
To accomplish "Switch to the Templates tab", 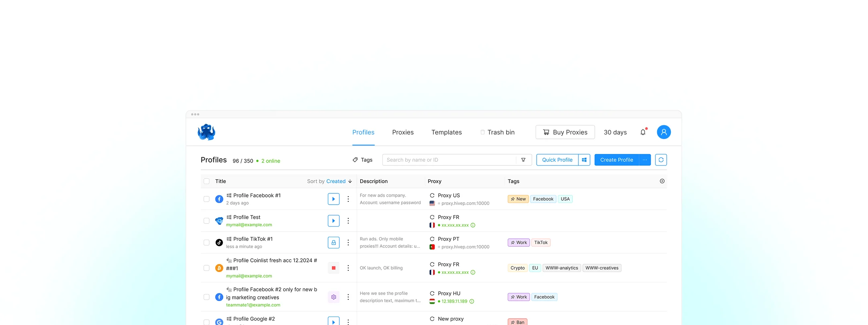I will 447,132.
